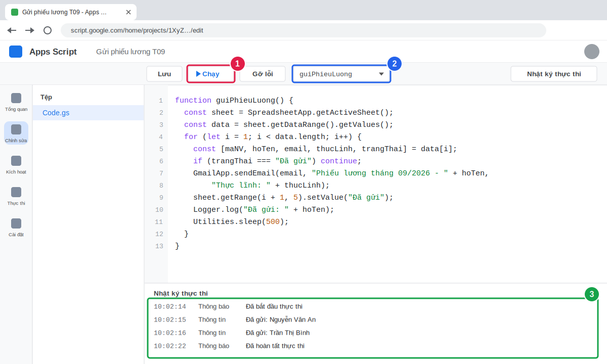The height and width of the screenshot is (364, 607).
Task: Click the for loop code line
Action: click(273, 137)
